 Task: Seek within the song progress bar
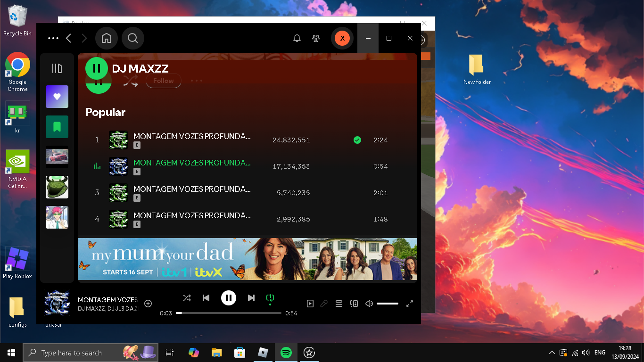pos(229,313)
